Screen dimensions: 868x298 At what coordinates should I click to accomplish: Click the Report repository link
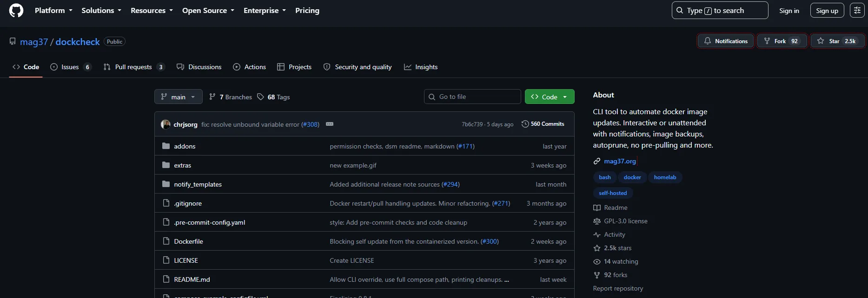[x=618, y=288]
